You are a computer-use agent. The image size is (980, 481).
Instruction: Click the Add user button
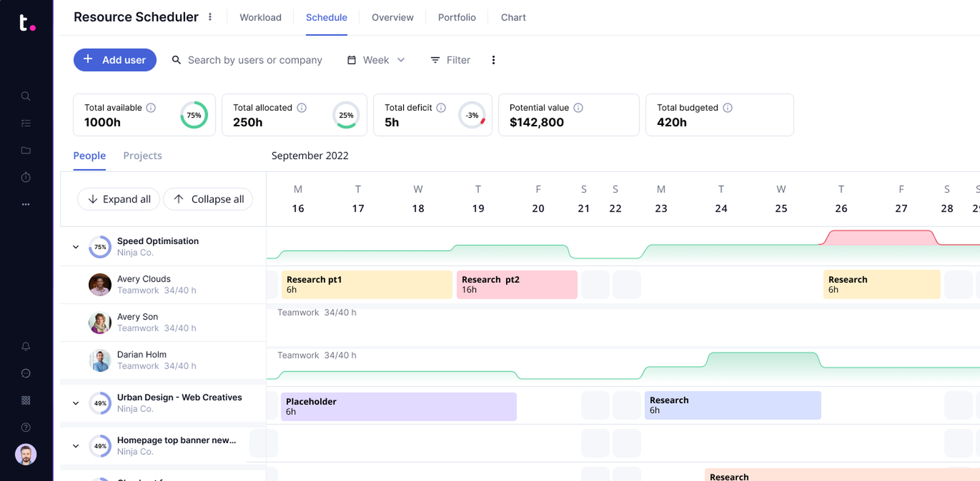[x=115, y=60]
